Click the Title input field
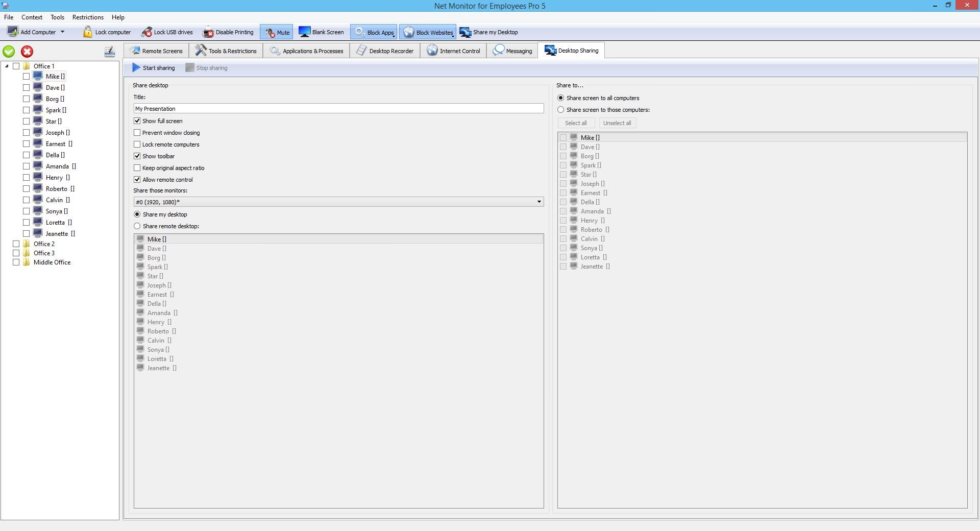The image size is (980, 531). [x=338, y=109]
